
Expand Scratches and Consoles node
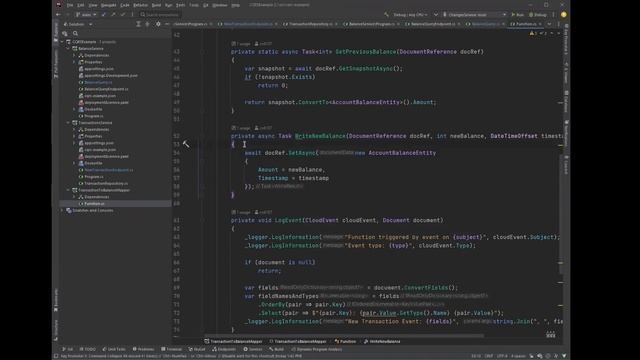click(x=62, y=210)
